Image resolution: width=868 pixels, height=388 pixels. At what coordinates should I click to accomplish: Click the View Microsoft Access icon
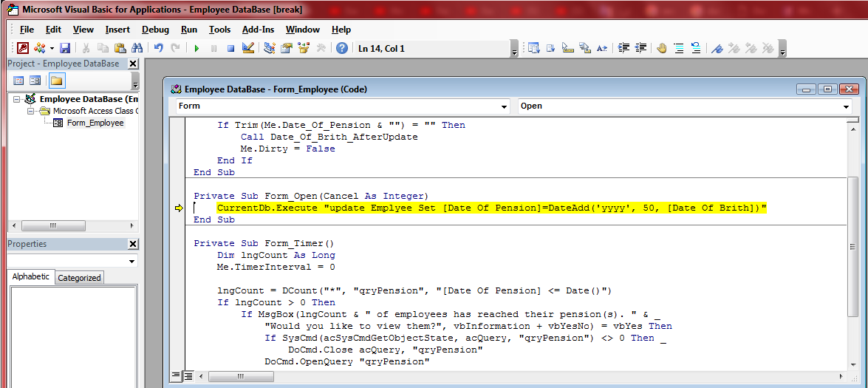[22, 48]
